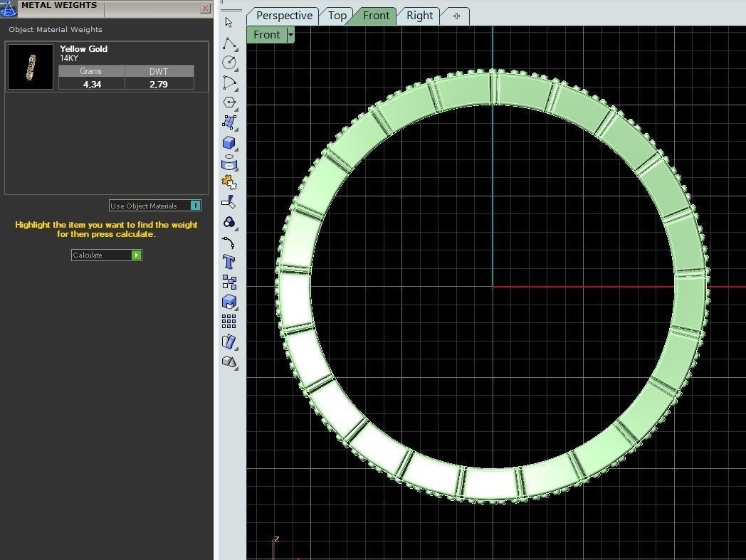Click the DWT column header
This screenshot has width=746, height=560.
159,71
